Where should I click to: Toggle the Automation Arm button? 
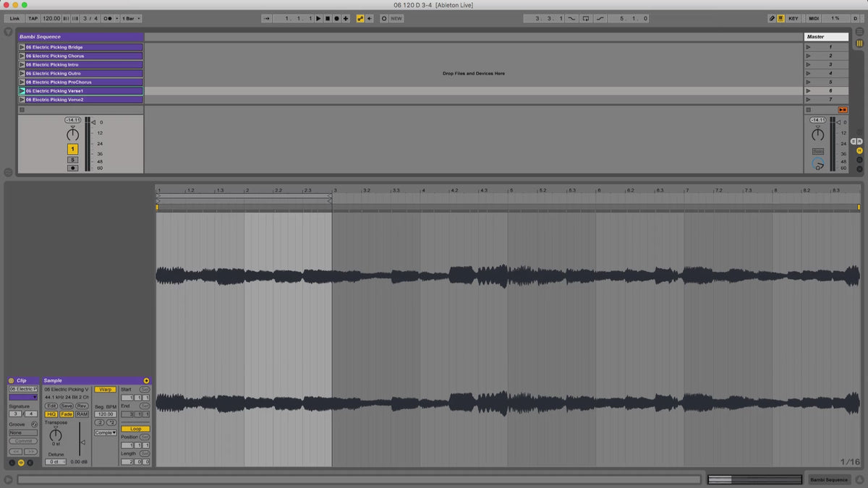[x=360, y=18]
